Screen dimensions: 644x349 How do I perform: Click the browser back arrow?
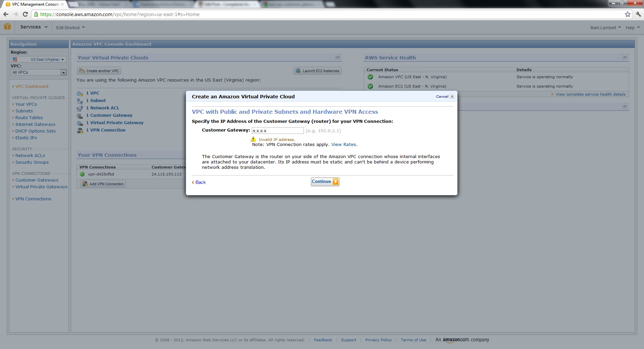(x=6, y=14)
